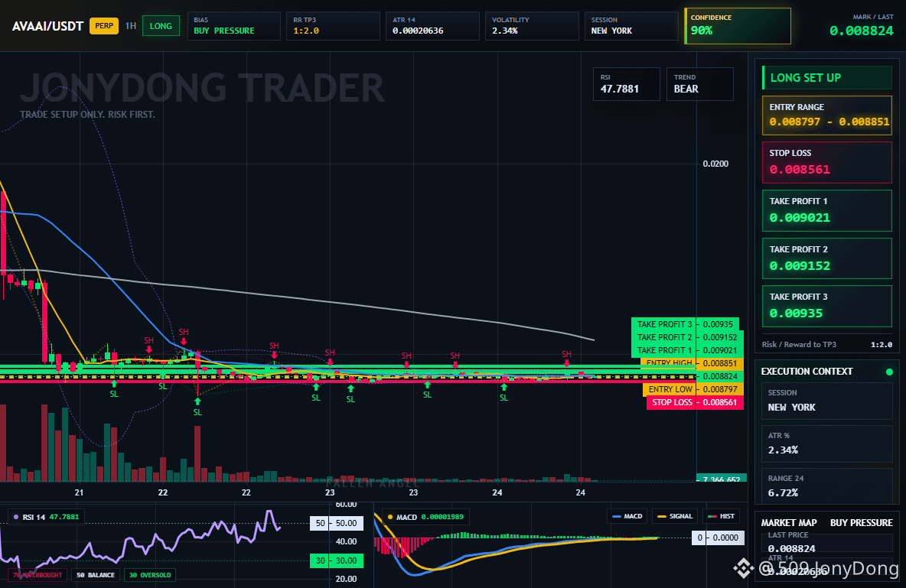The image size is (906, 588).
Task: Click the Take Profit 2 chart line label
Action: coord(664,337)
